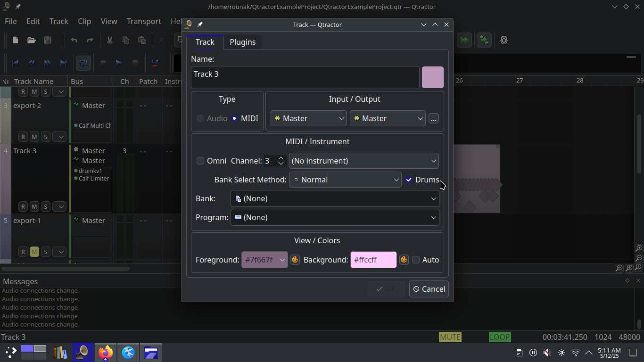This screenshot has width=644, height=362.
Task: Click the transport Play triangle icon
Action: tap(119, 63)
